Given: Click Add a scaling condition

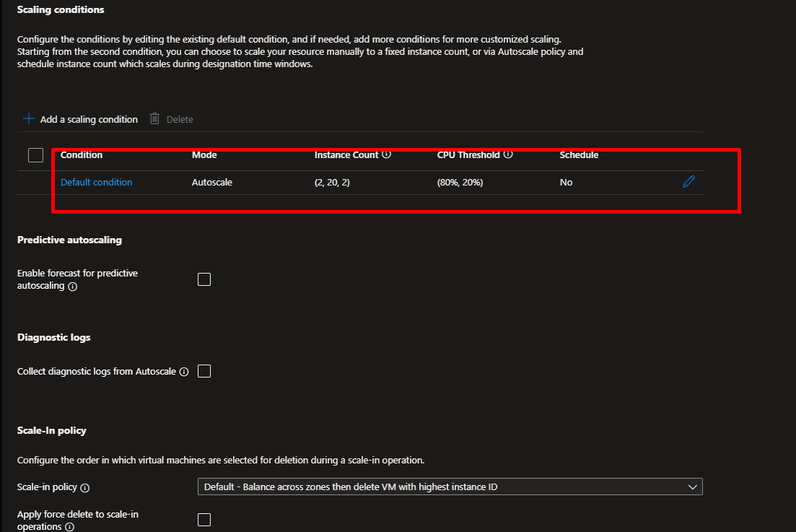Looking at the screenshot, I should [80, 119].
